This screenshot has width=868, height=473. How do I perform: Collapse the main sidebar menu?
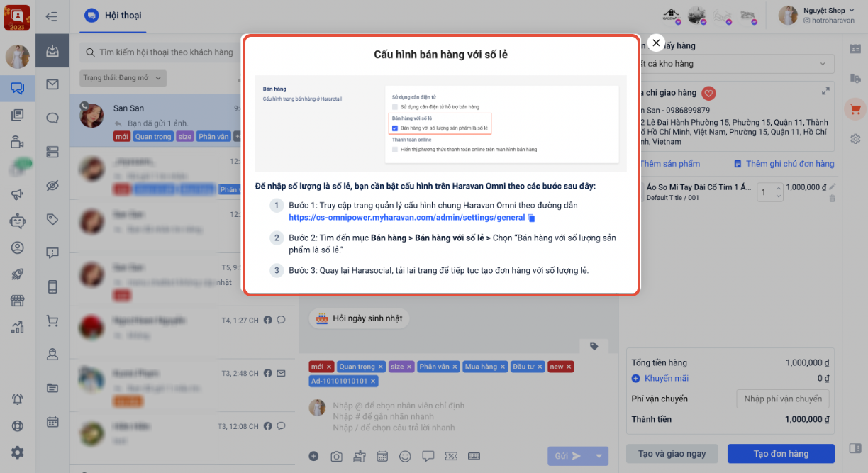pyautogui.click(x=52, y=16)
